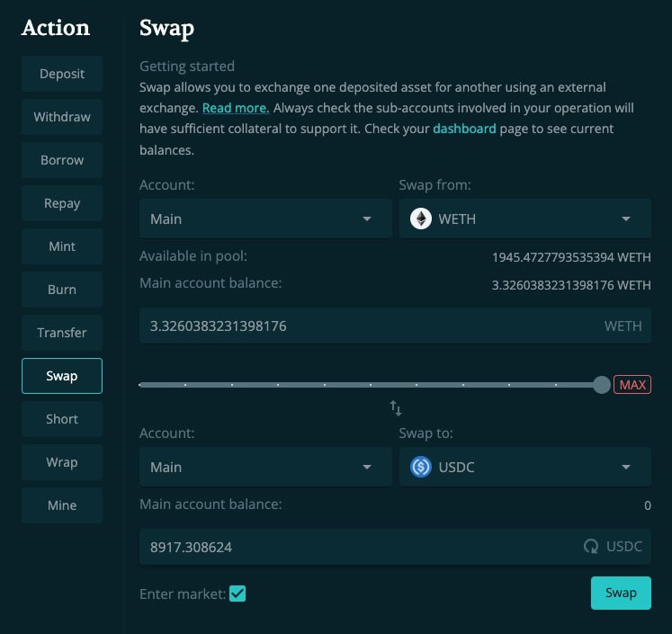Click the swap direction arrows icon
The image size is (672, 634).
coord(396,408)
